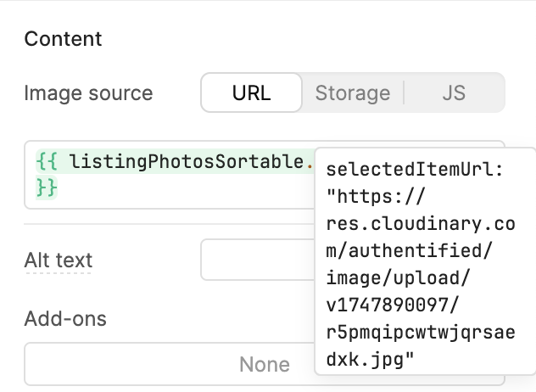Focus the Alt text input box

[258, 260]
